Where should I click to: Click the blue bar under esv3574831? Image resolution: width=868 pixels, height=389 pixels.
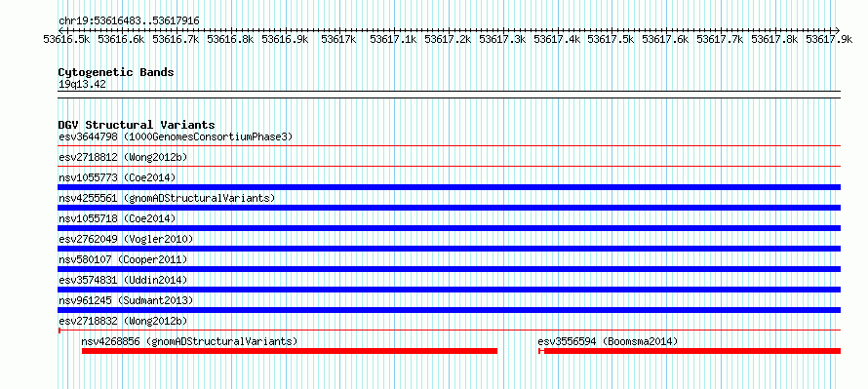coord(450,290)
